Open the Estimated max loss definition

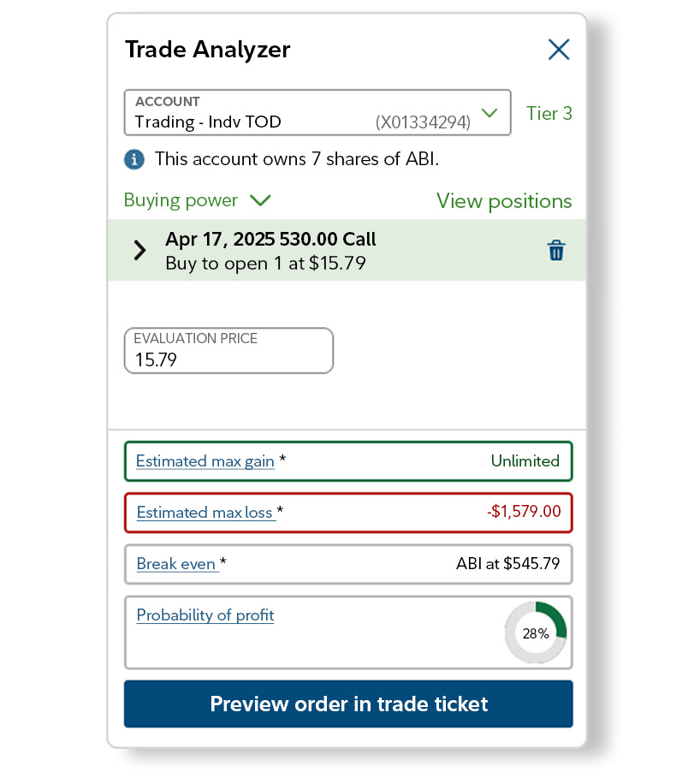pyautogui.click(x=205, y=513)
